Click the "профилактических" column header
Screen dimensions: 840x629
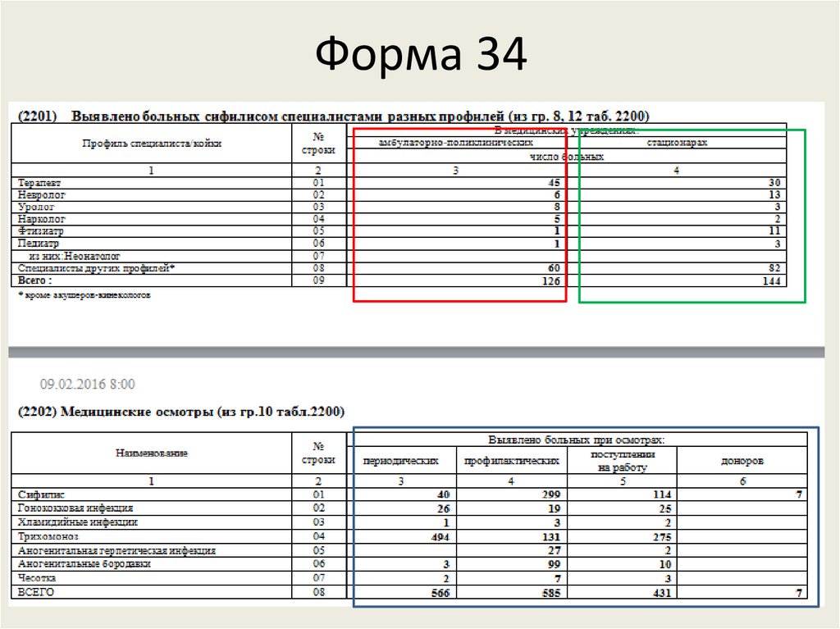pos(512,461)
